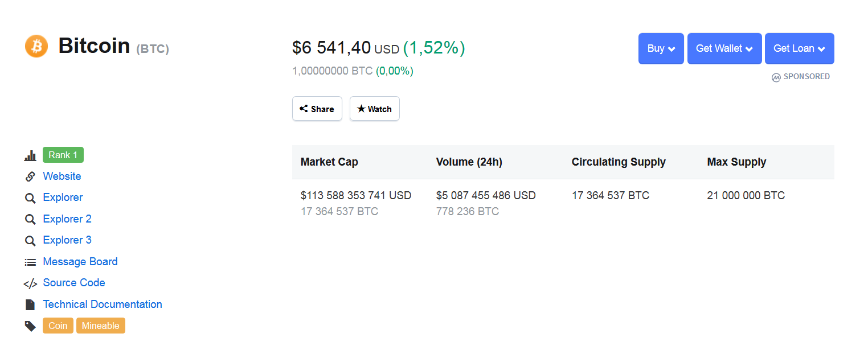Screen dimensions: 868x354
Task: Select the orange Mineable tag
Action: pos(101,326)
